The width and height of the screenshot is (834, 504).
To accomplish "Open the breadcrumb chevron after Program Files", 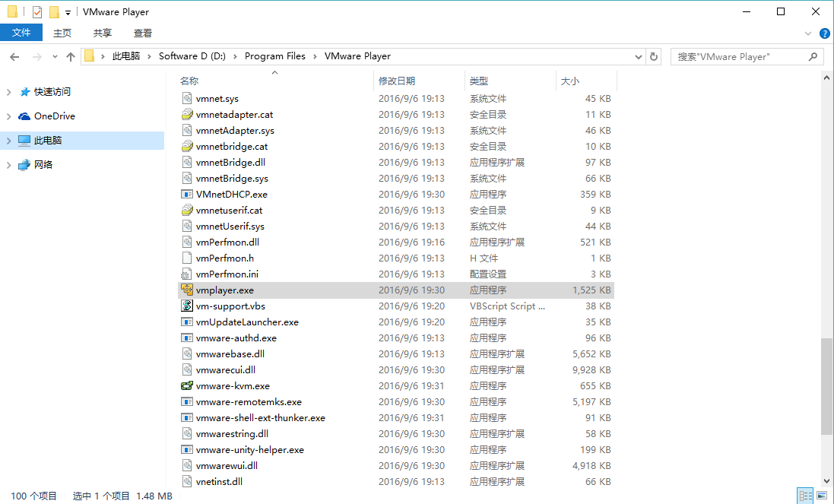I will pyautogui.click(x=315, y=56).
